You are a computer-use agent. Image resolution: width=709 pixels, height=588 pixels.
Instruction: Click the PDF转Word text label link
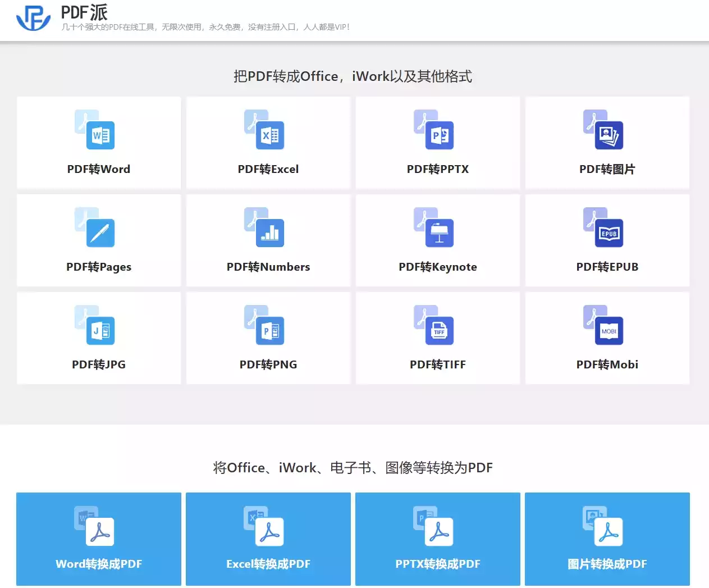(x=99, y=169)
